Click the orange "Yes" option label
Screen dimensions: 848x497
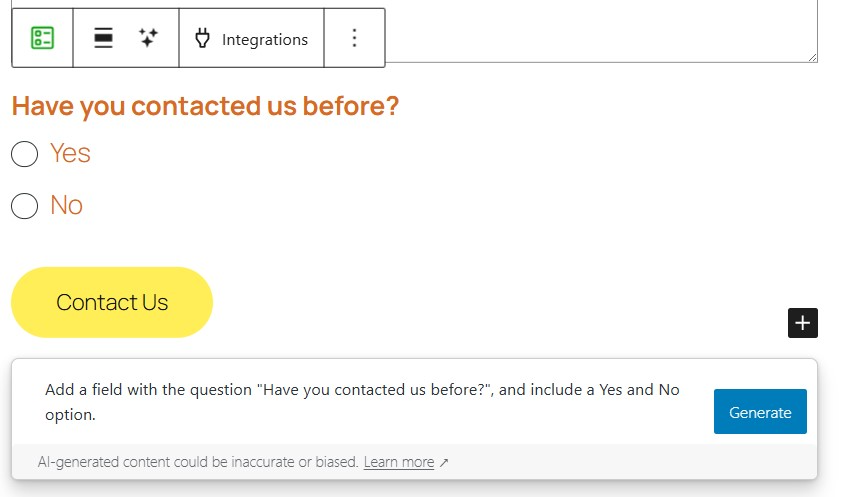70,153
